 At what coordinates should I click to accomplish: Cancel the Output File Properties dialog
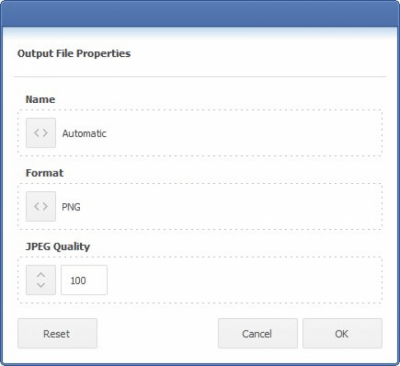(258, 333)
